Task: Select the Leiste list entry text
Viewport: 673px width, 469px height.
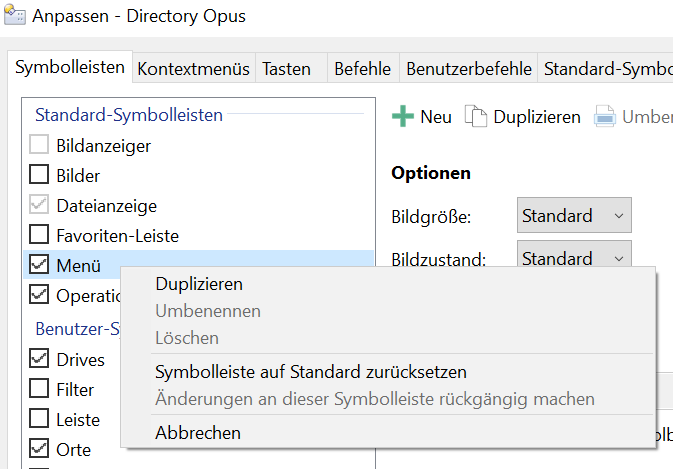Action: tap(78, 420)
